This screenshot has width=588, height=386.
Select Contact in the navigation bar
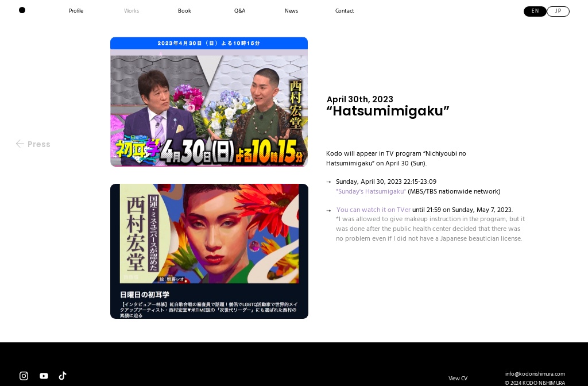[345, 11]
